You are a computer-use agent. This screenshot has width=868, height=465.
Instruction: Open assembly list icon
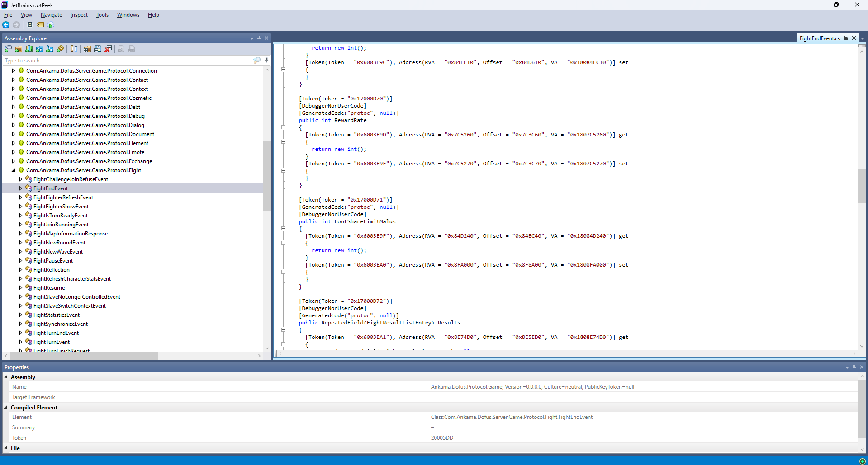pos(87,49)
